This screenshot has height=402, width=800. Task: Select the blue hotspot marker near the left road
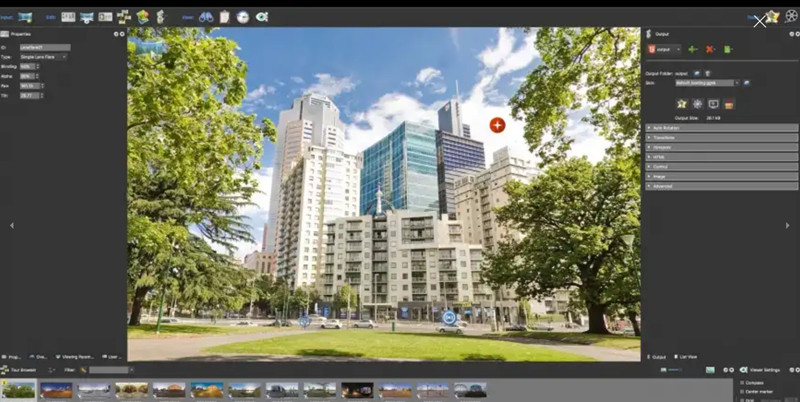click(x=304, y=321)
